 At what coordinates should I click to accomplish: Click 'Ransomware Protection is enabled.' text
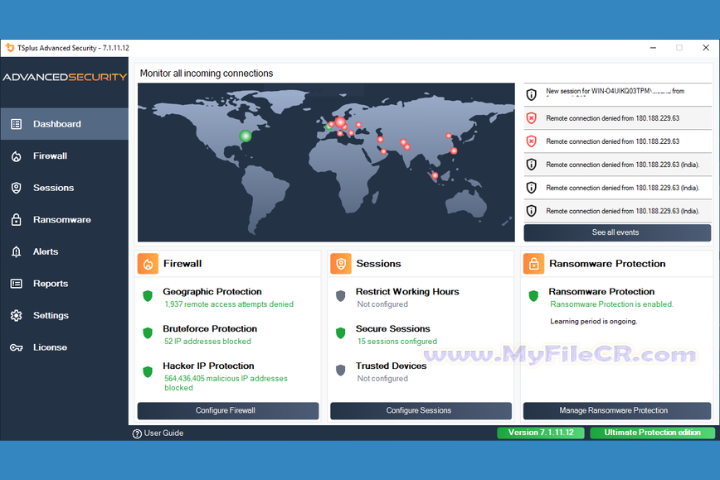[612, 304]
